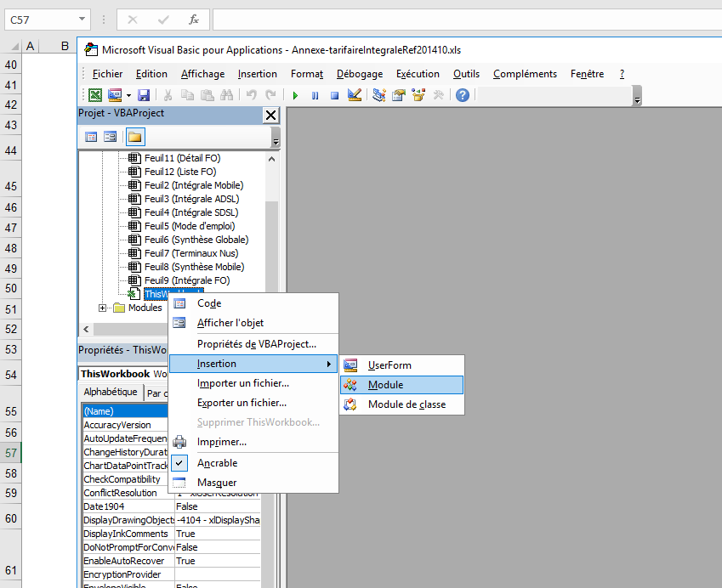Expand the Modules folder in the project tree
The height and width of the screenshot is (588, 722).
(x=103, y=308)
